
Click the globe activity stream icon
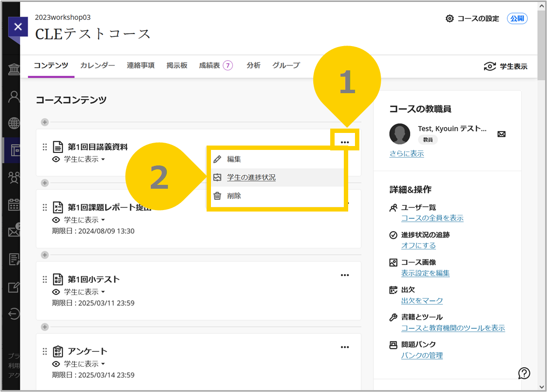point(14,123)
